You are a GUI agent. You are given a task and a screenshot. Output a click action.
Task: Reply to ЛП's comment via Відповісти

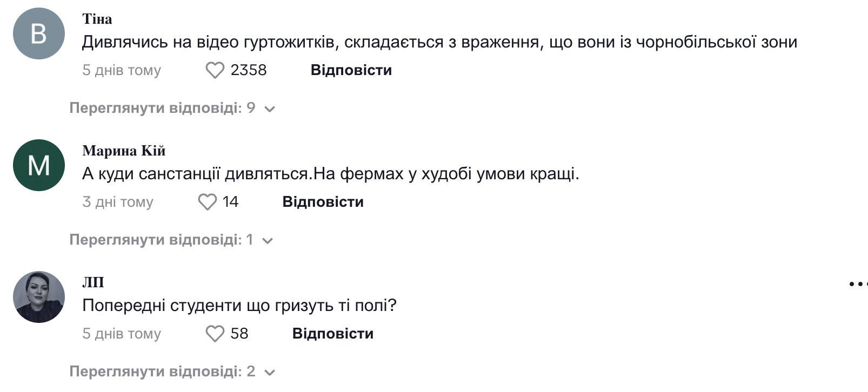[x=332, y=334]
